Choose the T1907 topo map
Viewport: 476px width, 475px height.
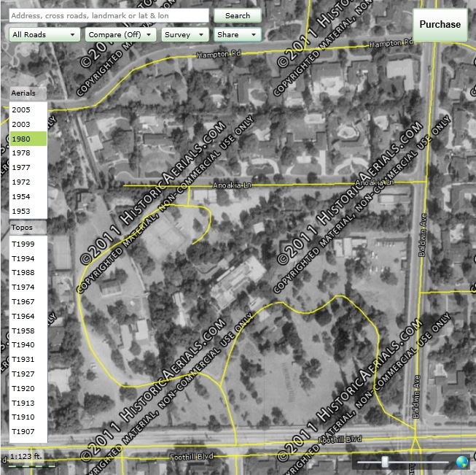pyautogui.click(x=28, y=432)
